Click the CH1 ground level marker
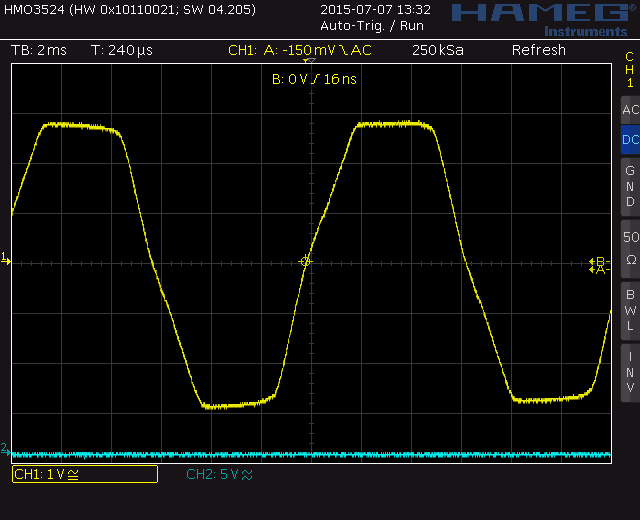The image size is (640, 520). pos(5,259)
